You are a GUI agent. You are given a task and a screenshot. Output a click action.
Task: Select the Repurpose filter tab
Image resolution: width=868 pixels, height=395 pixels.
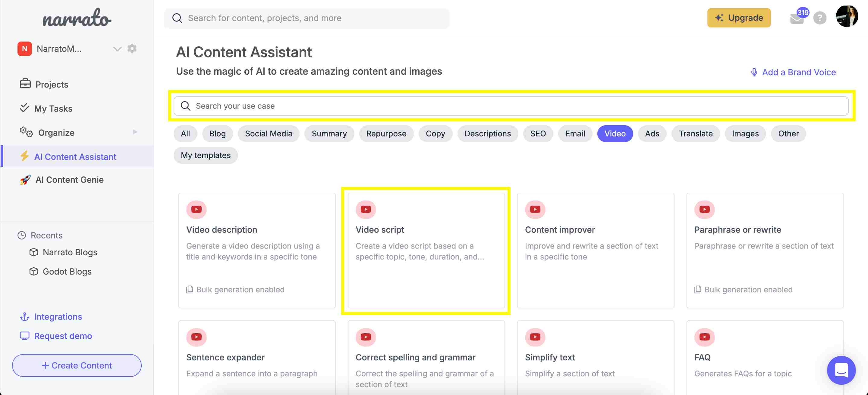tap(386, 134)
